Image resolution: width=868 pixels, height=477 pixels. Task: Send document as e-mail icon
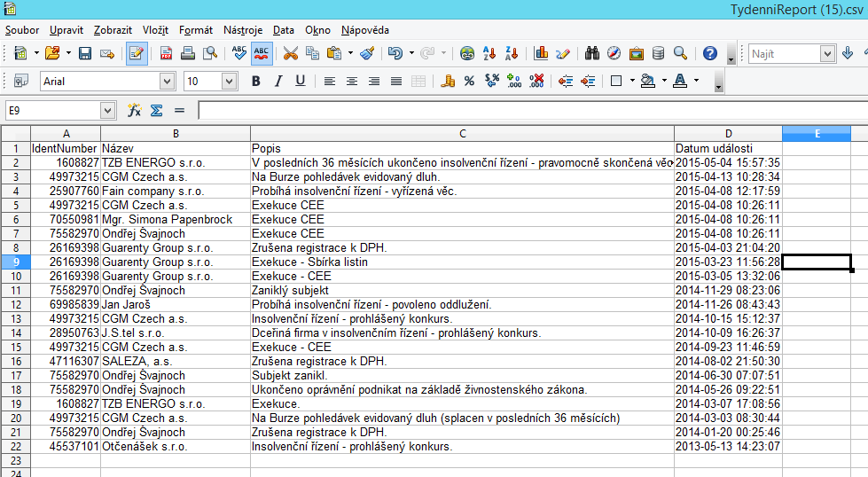coord(107,54)
